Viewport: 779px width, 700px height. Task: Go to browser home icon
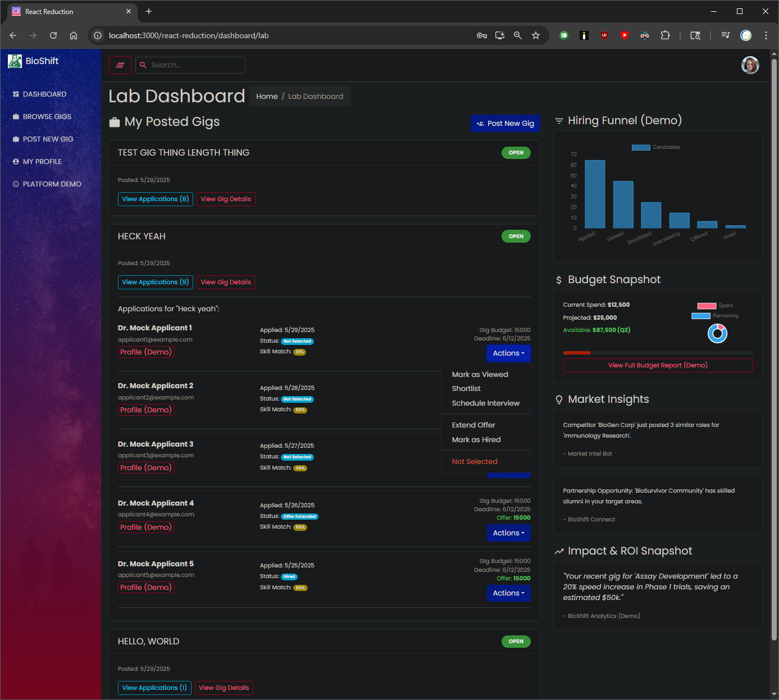[74, 35]
